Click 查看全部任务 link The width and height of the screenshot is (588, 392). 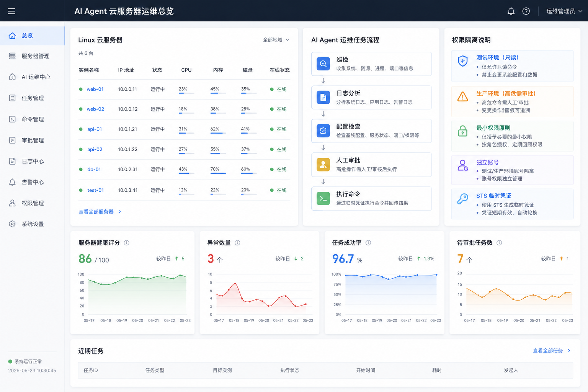548,351
